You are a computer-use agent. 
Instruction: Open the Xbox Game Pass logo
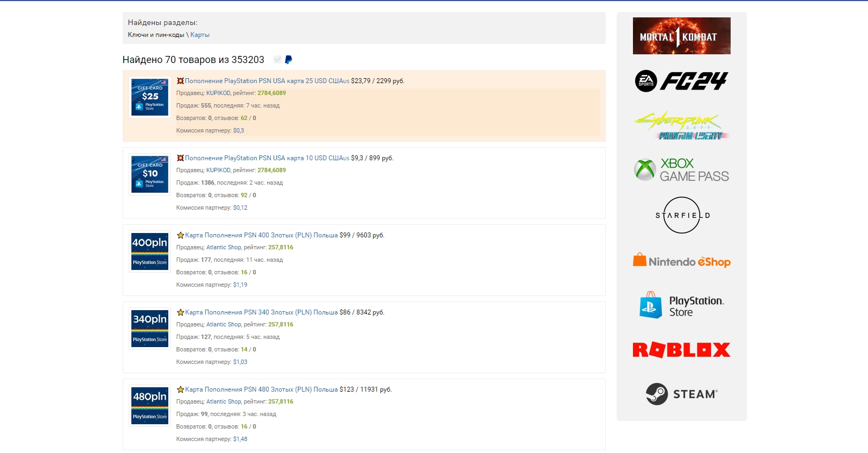click(x=681, y=170)
